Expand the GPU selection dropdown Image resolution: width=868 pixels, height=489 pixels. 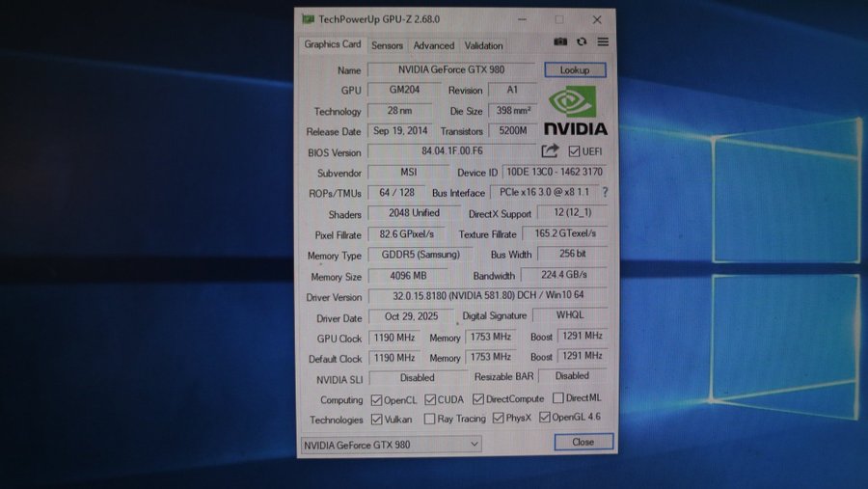click(x=474, y=444)
